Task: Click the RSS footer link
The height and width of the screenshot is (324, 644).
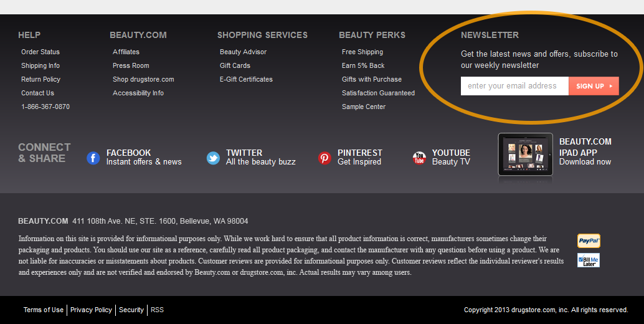Action: (x=158, y=310)
